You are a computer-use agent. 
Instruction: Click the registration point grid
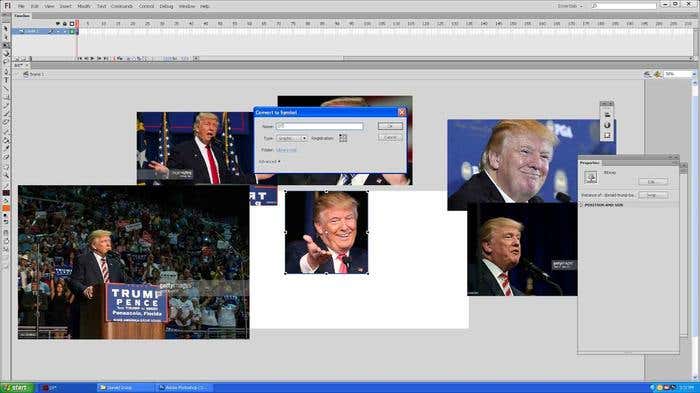(343, 138)
